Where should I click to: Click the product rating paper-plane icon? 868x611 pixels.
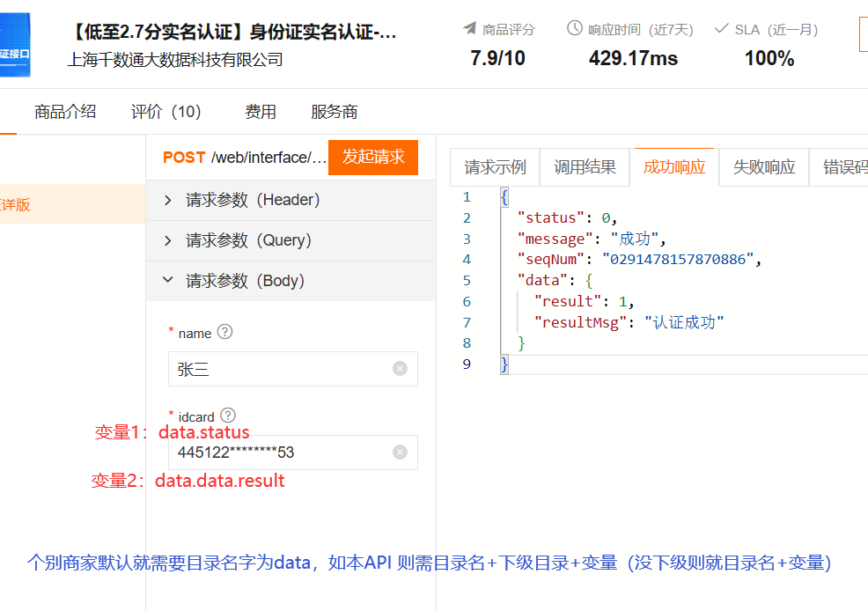(x=470, y=29)
